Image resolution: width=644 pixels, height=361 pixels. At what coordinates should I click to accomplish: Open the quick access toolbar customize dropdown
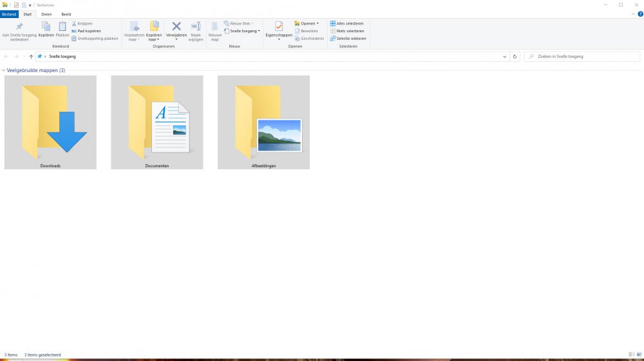tap(30, 5)
